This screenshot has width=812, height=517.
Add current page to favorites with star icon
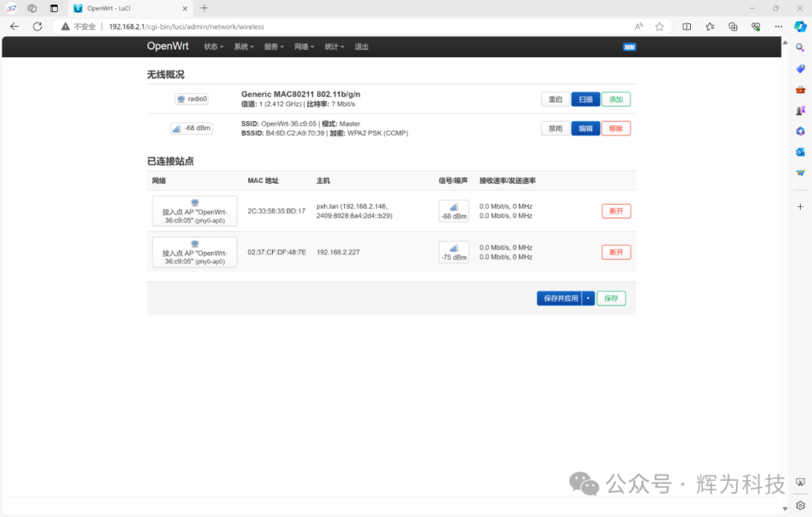pos(659,26)
